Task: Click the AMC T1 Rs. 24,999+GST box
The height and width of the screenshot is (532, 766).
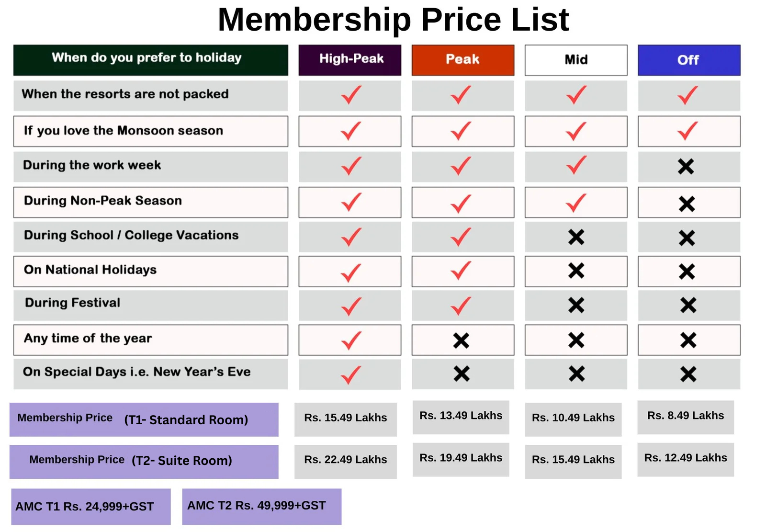Action: (91, 507)
